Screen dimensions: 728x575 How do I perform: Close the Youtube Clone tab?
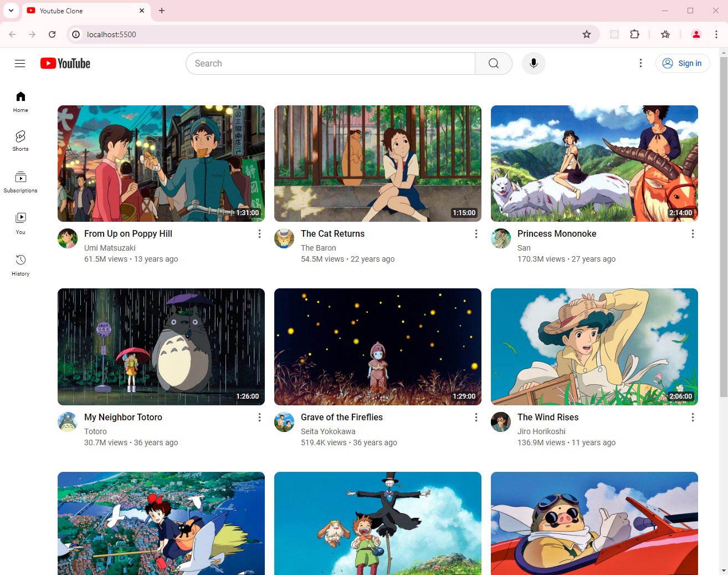[142, 11]
